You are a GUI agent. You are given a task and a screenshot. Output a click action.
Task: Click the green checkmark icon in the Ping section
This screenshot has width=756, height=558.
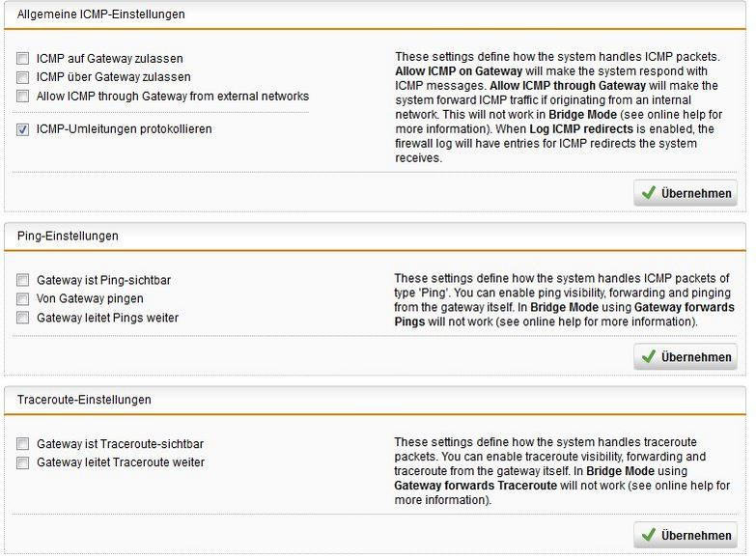(648, 357)
